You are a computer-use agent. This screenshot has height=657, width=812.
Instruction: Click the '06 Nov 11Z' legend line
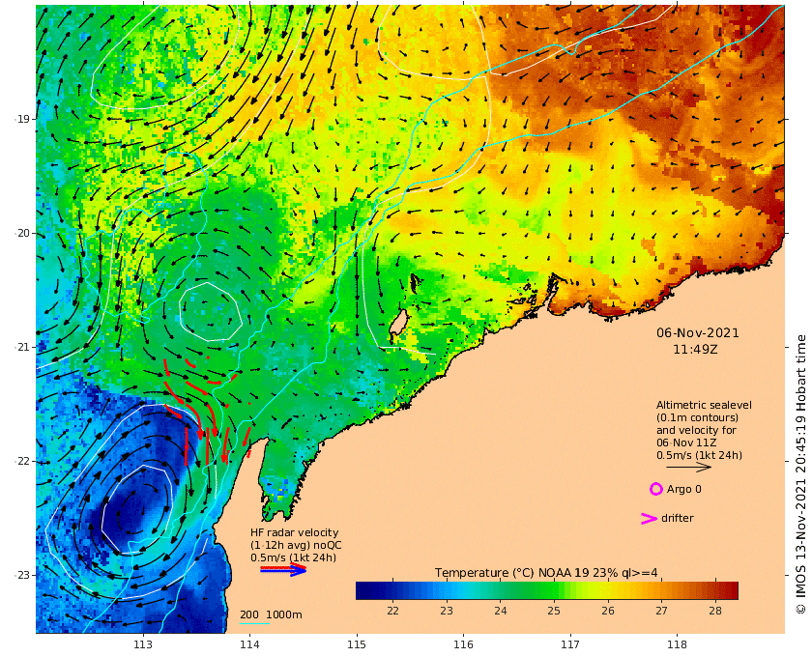click(686, 443)
